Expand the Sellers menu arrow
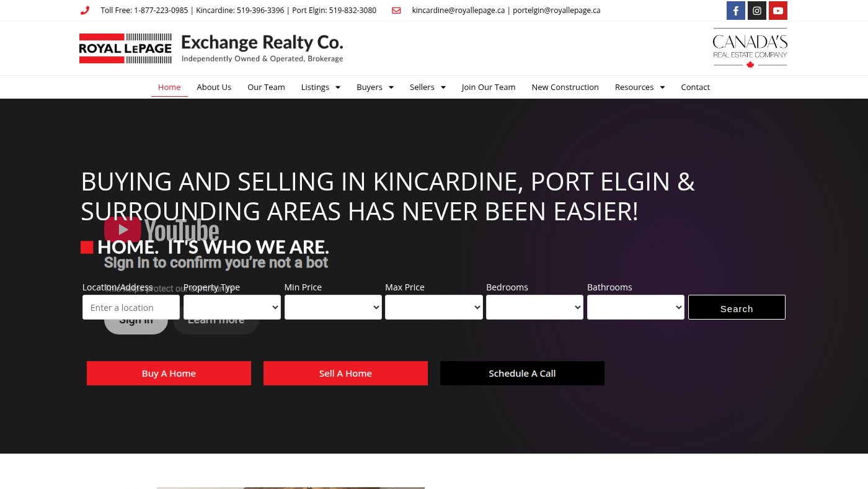 (443, 87)
